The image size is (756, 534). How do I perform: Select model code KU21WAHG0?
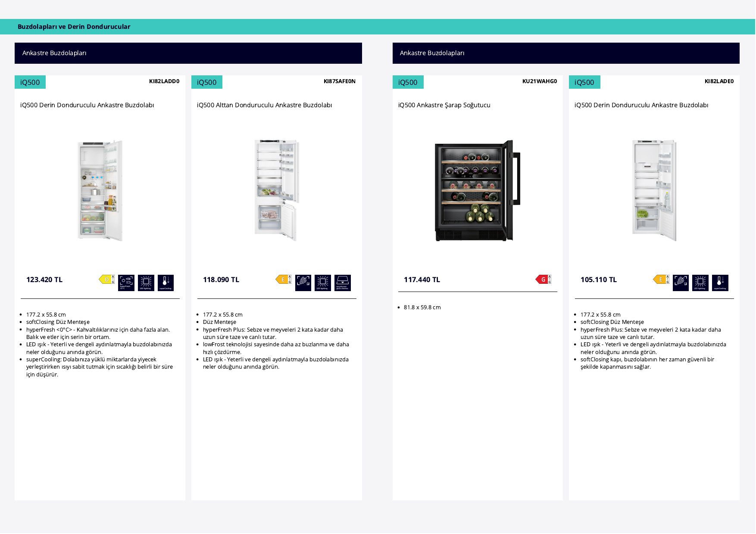(x=540, y=81)
